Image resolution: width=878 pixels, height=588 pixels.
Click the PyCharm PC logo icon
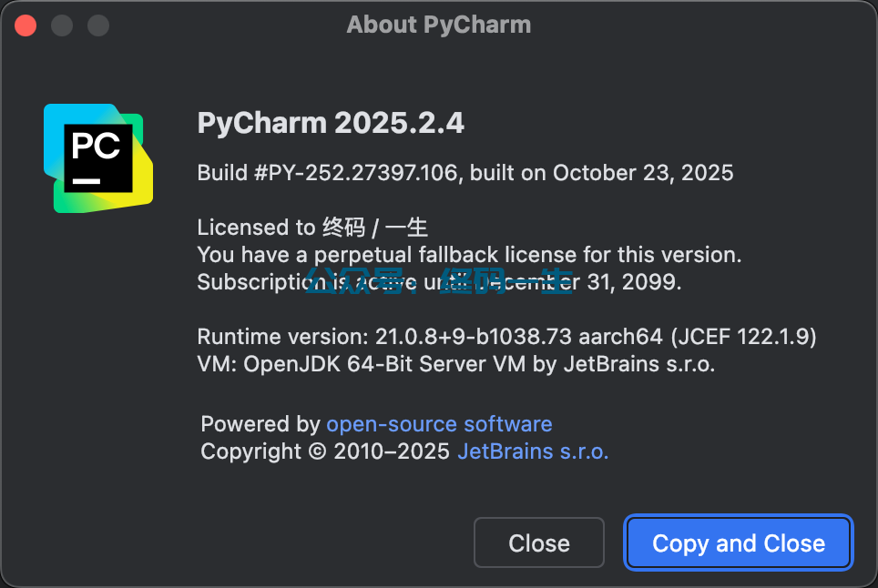click(x=97, y=157)
